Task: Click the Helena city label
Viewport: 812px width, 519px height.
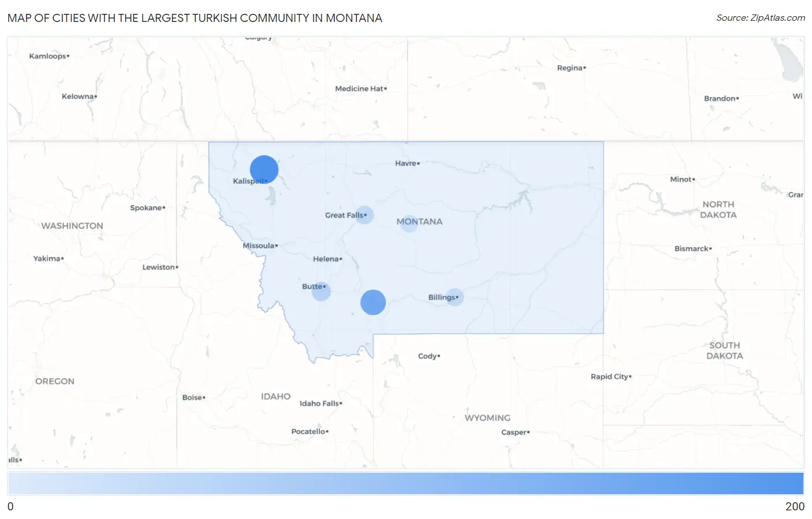Action: click(x=327, y=259)
